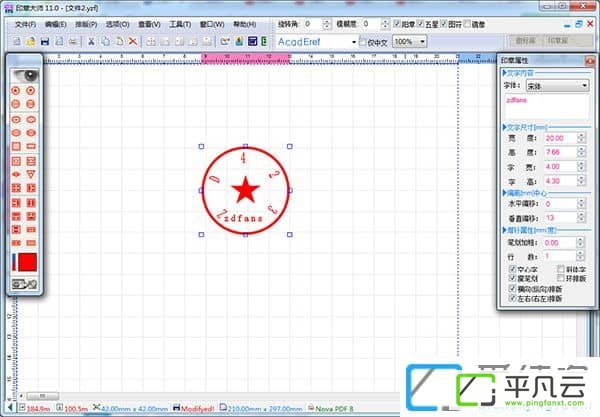Image resolution: width=600 pixels, height=417 pixels.
Task: Collapse the 文字内容 section
Action: click(504, 73)
